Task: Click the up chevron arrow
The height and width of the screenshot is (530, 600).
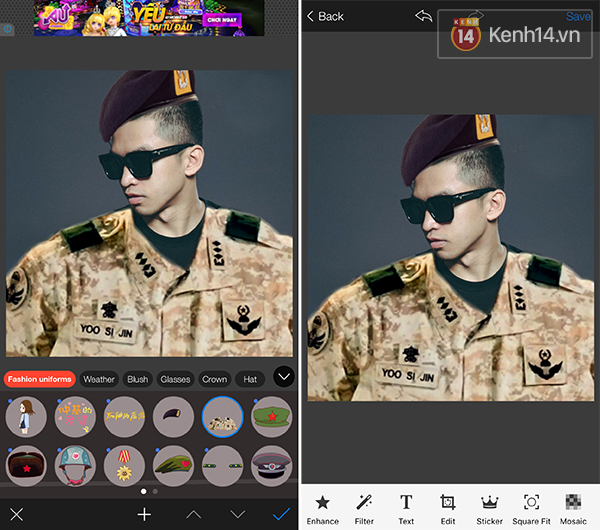Action: tap(194, 514)
